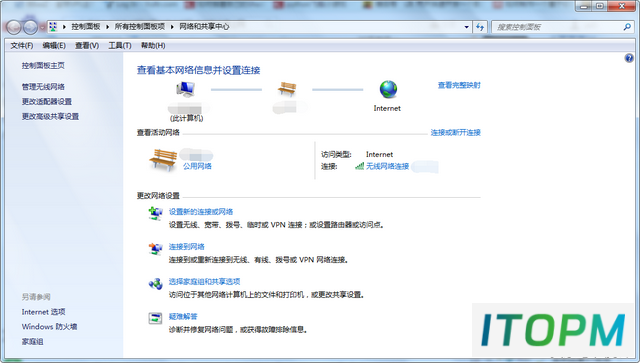Click the set up new connection icon
640x363 pixels.
pos(156,213)
